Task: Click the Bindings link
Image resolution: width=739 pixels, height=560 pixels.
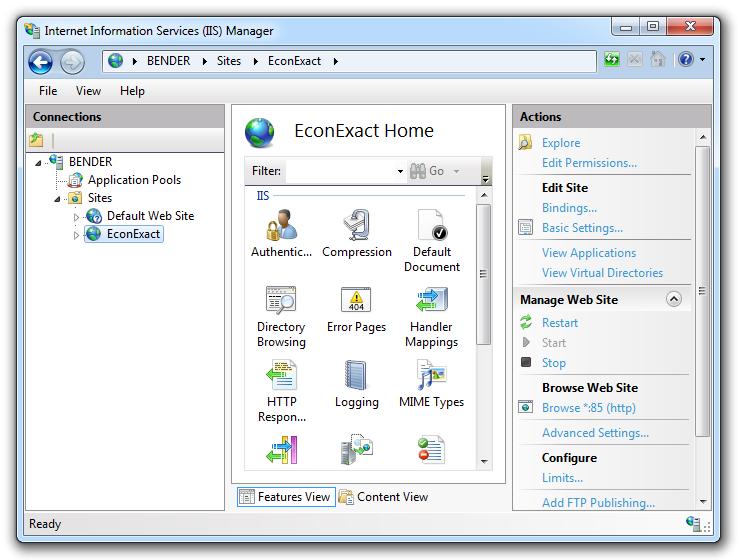Action: 569,208
